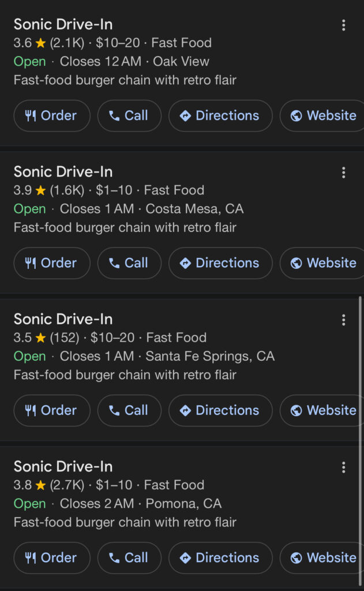Viewport: 364px width, 591px height.
Task: Order from the Costa Mesa Sonic
Action: [x=52, y=263]
